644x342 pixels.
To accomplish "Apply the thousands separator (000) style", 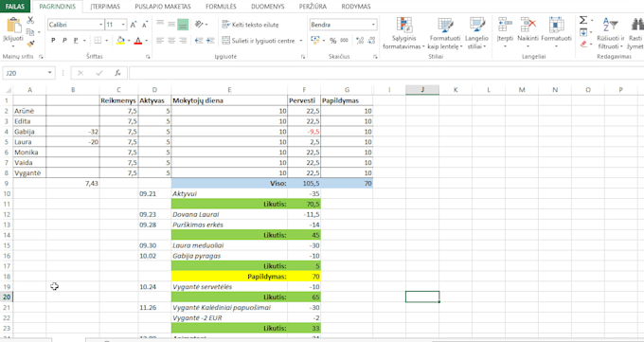I will pos(344,41).
